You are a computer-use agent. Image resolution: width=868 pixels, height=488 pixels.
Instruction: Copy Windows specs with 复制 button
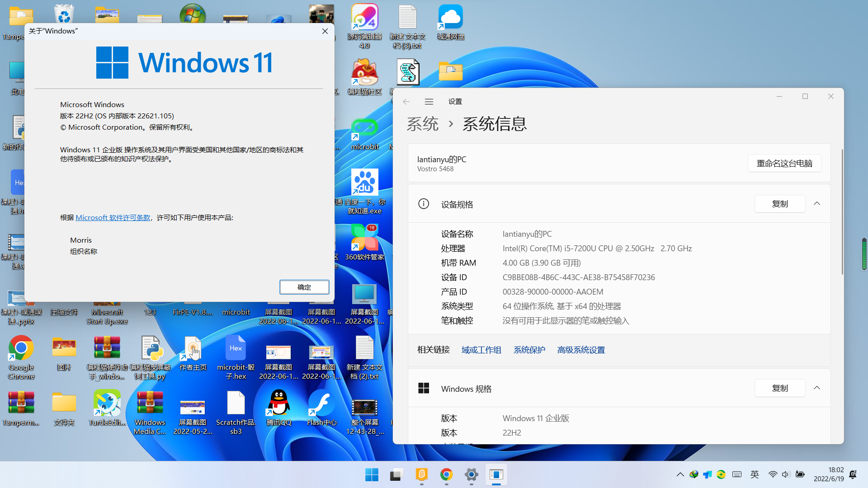(x=780, y=388)
